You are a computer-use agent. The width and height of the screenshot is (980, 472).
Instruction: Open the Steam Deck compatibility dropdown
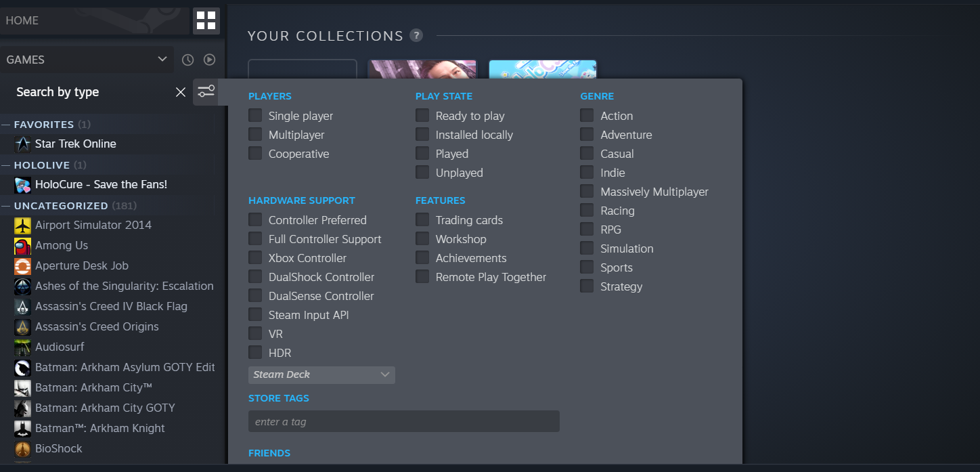(x=321, y=374)
